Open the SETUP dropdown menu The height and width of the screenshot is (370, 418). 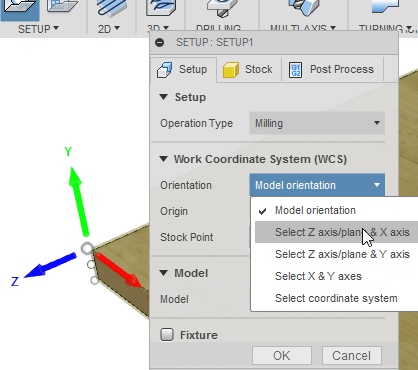38,29
